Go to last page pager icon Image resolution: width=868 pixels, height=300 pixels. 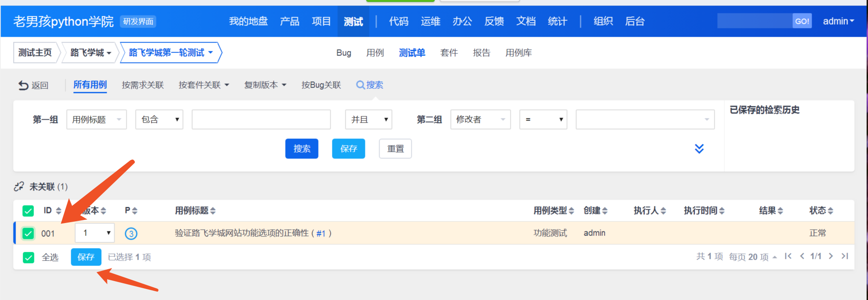coord(844,256)
